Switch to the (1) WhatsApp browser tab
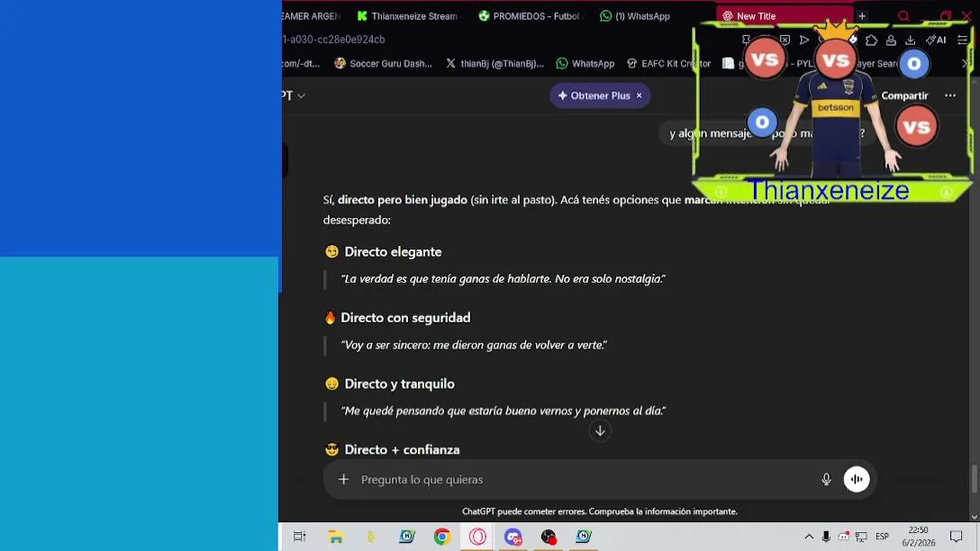The height and width of the screenshot is (551, 980). (x=635, y=16)
